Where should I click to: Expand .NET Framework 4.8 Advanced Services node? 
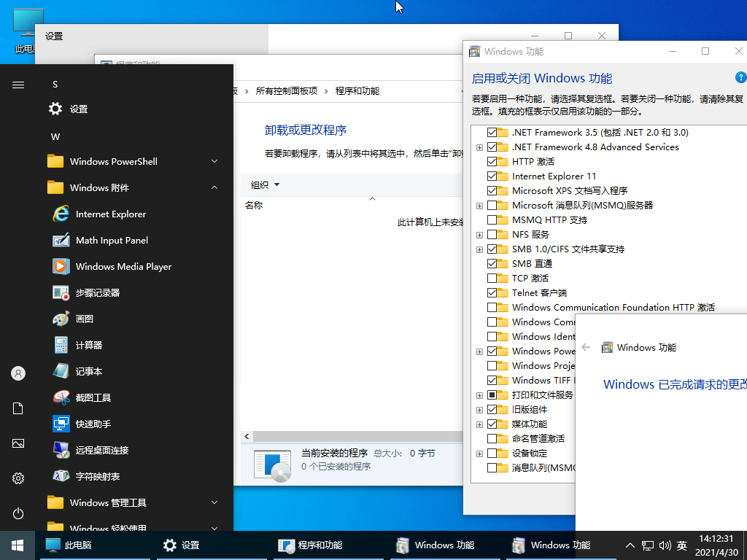(x=479, y=147)
